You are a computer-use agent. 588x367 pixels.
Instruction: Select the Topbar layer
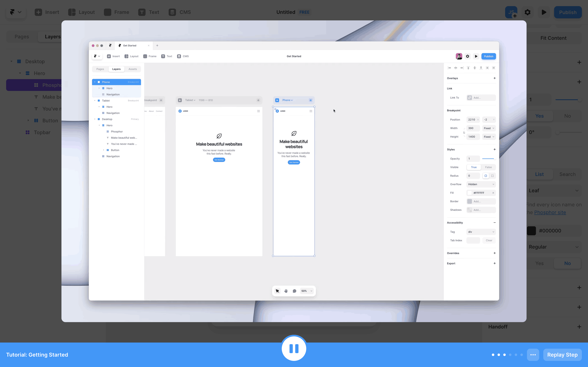(x=42, y=132)
